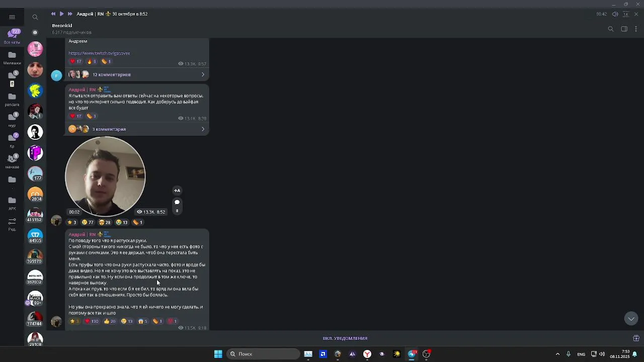Open author name 'Андрей | RN' on long post
644x362 pixels.
pyautogui.click(x=82, y=235)
